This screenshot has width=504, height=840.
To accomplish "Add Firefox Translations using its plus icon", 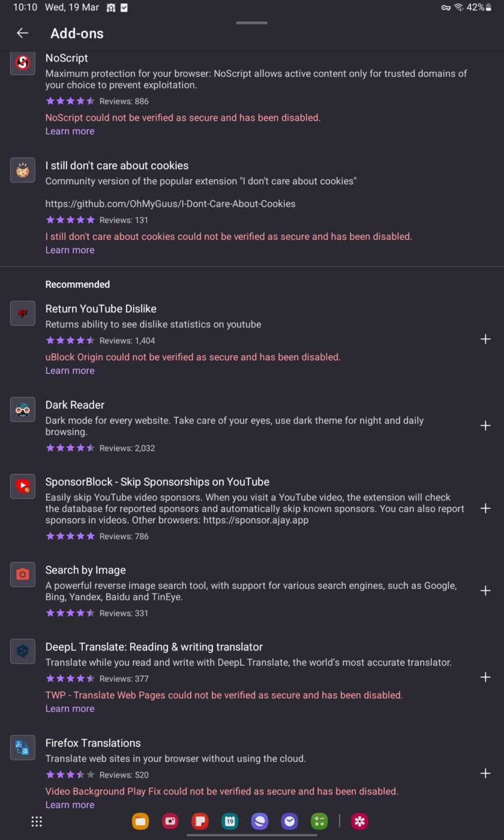I will coord(485,773).
